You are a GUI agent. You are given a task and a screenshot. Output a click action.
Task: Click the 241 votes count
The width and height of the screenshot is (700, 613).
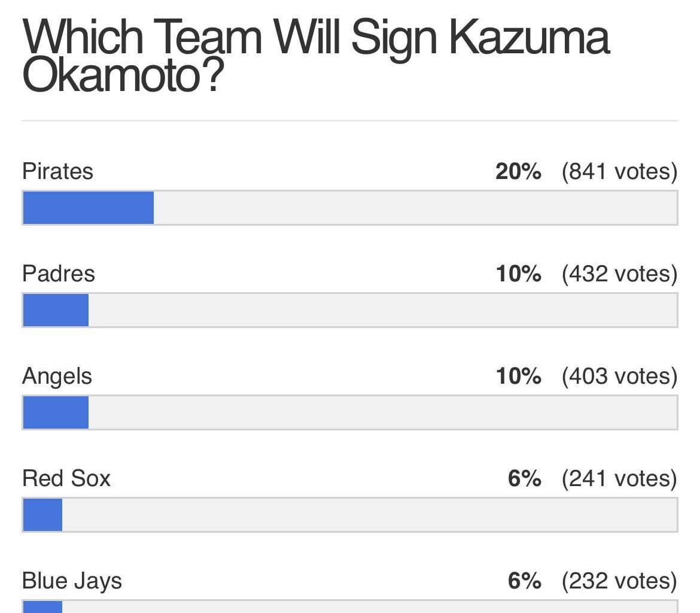coord(619,478)
